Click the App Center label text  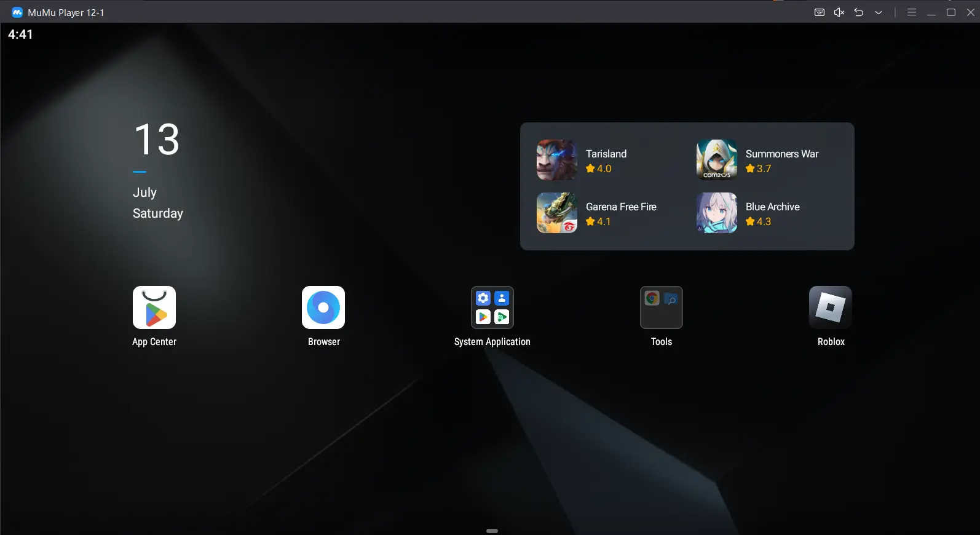[154, 342]
